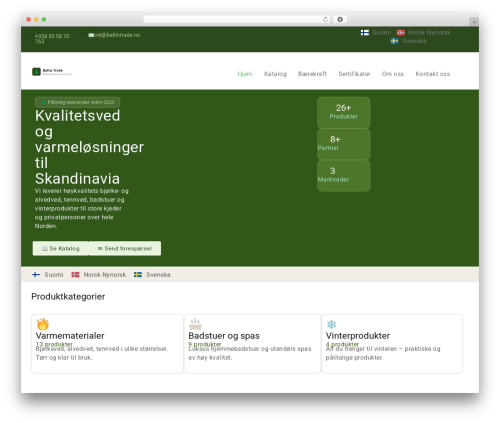Click the Finnish flag icon in top bar
Image resolution: width=500 pixels, height=423 pixels.
tap(365, 33)
